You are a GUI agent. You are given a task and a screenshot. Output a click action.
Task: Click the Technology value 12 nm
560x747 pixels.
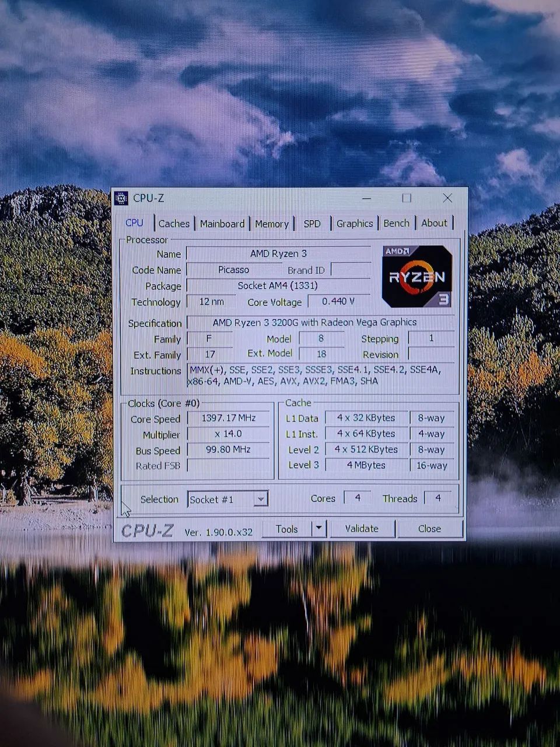click(x=211, y=302)
